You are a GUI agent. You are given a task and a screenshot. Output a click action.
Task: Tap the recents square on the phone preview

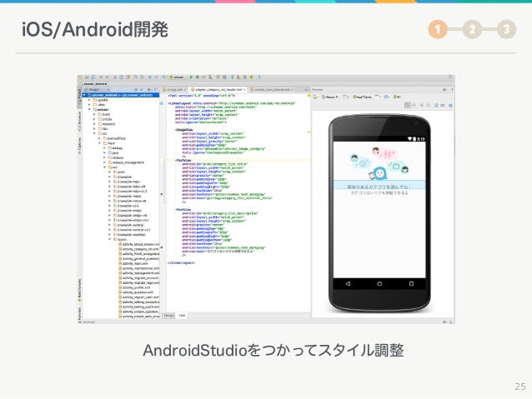(411, 284)
